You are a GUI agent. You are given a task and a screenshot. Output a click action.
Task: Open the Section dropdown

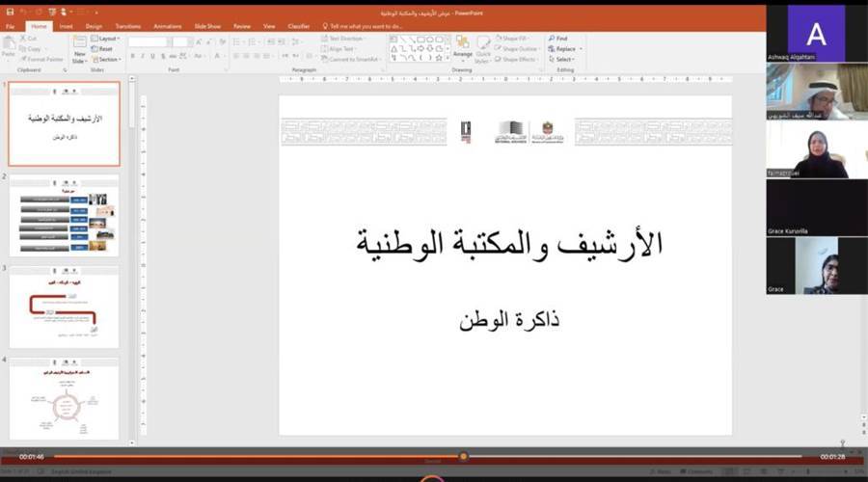pos(106,59)
